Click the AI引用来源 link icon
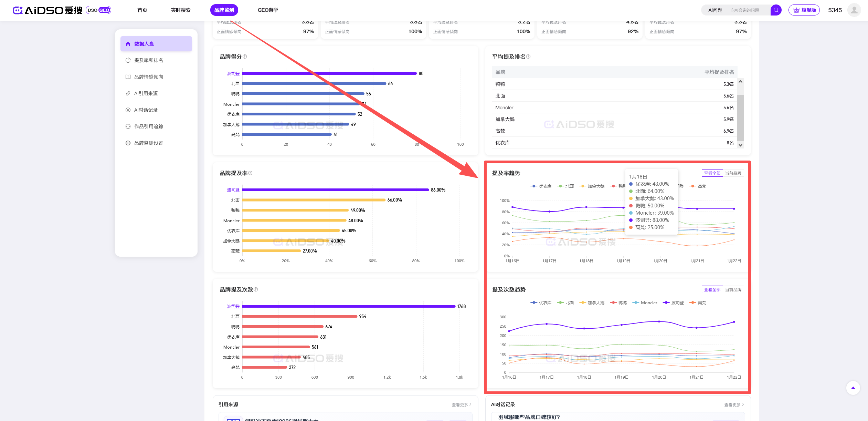 (128, 93)
